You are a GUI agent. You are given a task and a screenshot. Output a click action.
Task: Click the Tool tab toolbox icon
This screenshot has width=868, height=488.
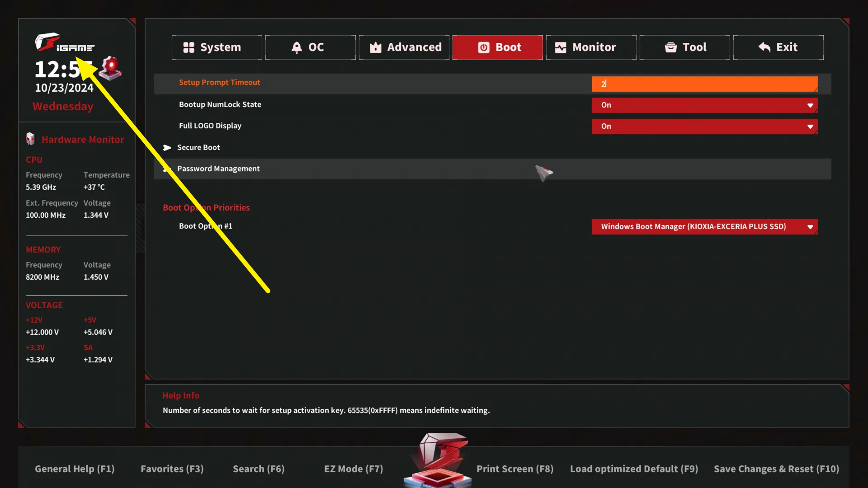[x=671, y=47]
